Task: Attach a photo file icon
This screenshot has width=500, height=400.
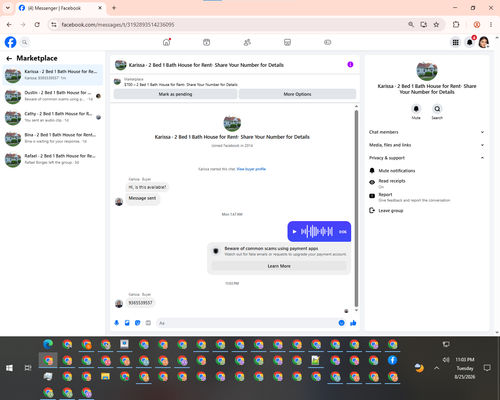Action: (127, 323)
